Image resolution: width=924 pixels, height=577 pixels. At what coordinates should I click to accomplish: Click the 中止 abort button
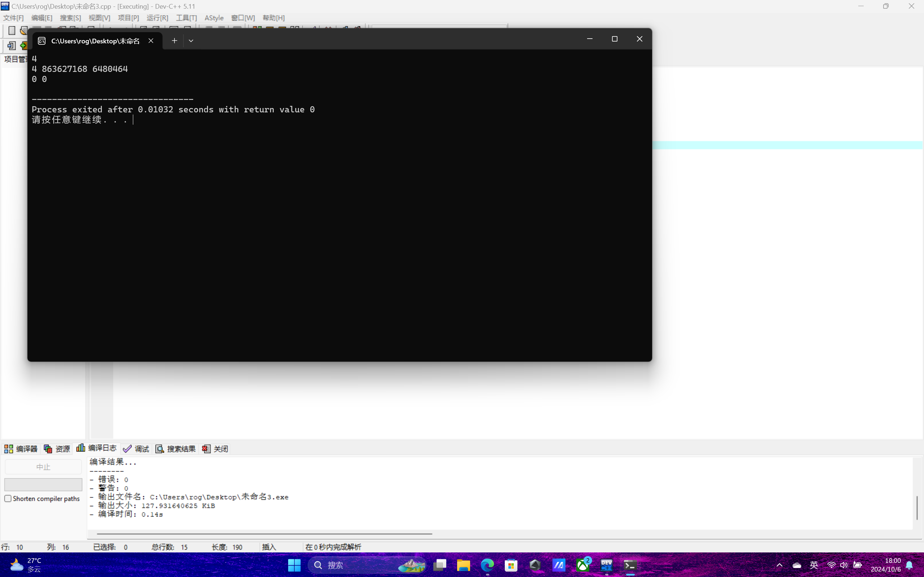(x=43, y=467)
